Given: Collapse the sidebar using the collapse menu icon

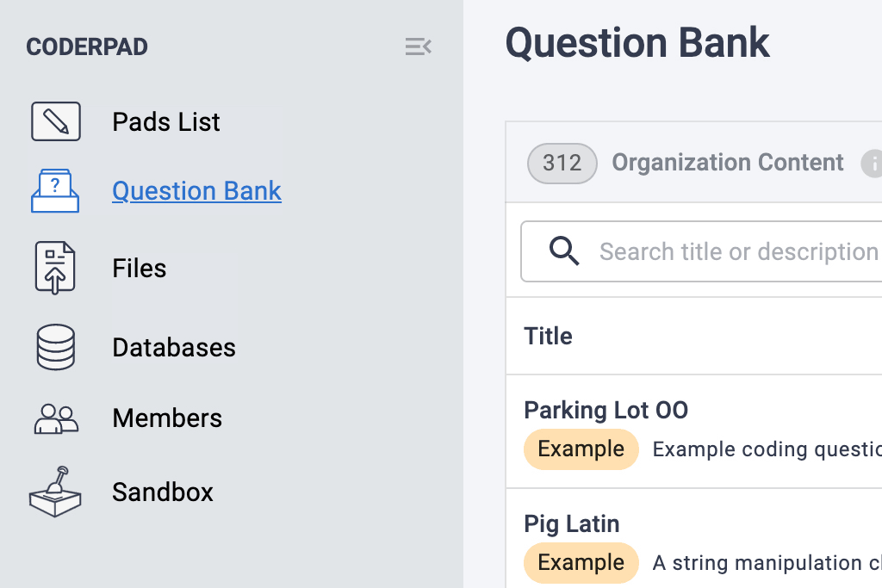Looking at the screenshot, I should point(418,46).
